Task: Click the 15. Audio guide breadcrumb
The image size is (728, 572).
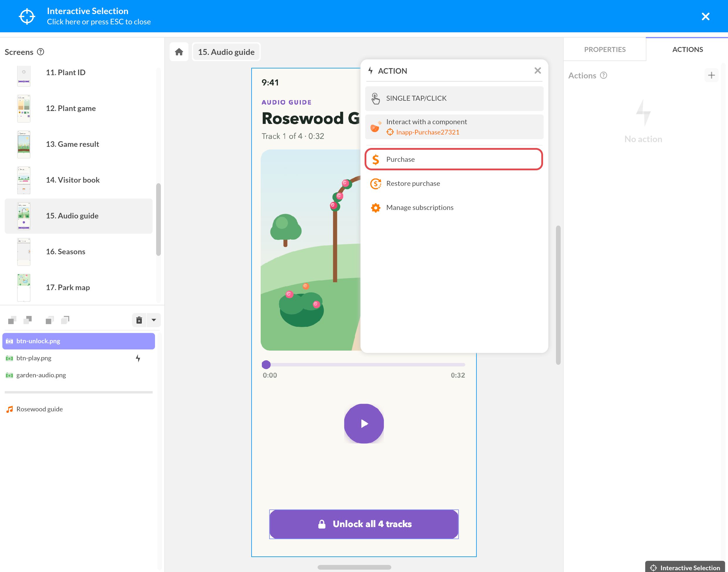Action: [226, 52]
